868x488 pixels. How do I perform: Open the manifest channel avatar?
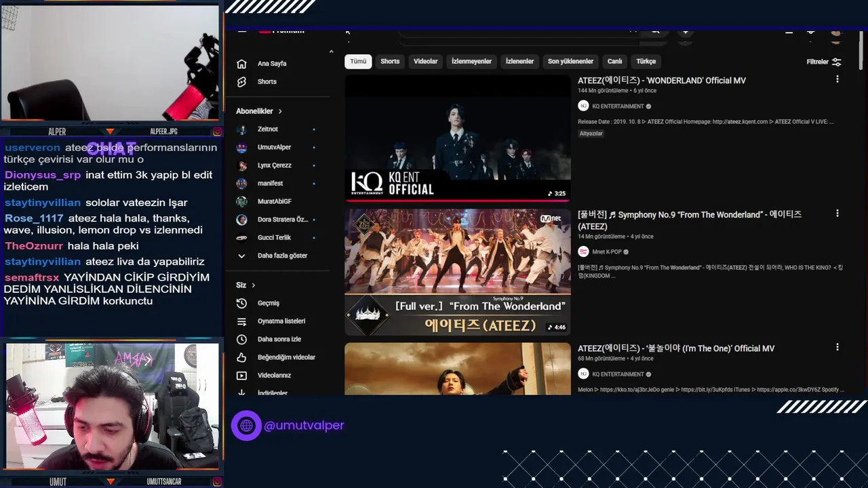(241, 184)
